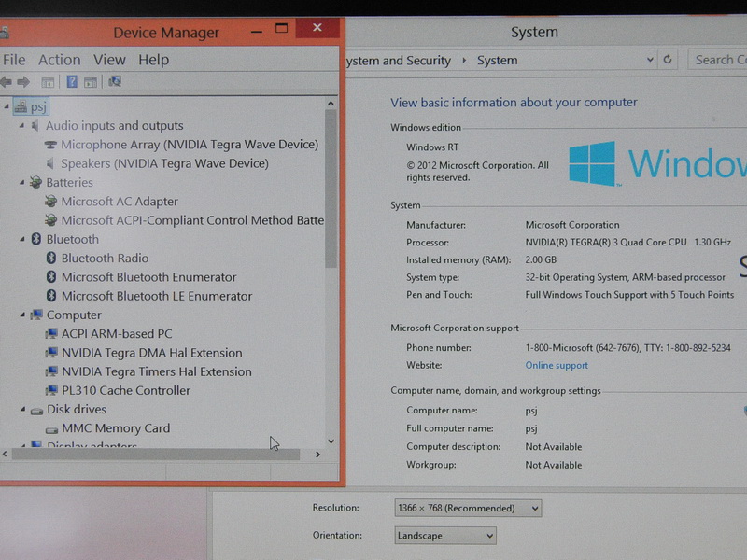The height and width of the screenshot is (560, 747).
Task: Open the File menu
Action: coord(14,60)
